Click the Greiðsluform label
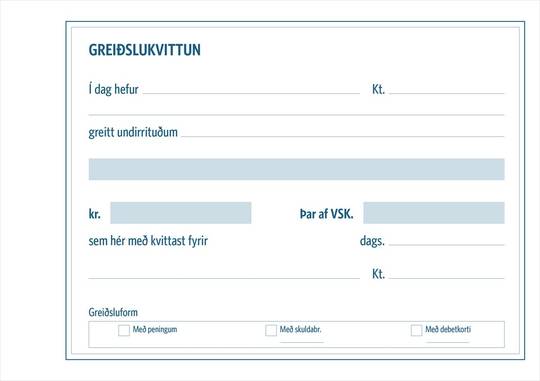This screenshot has width=540, height=381. click(113, 312)
